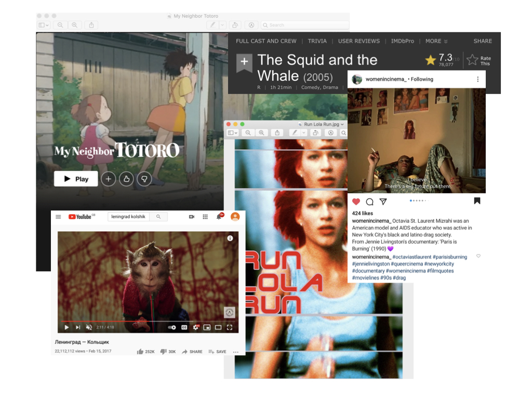Toggle the Instagram bookmark save icon
The image size is (532, 399).
477,201
